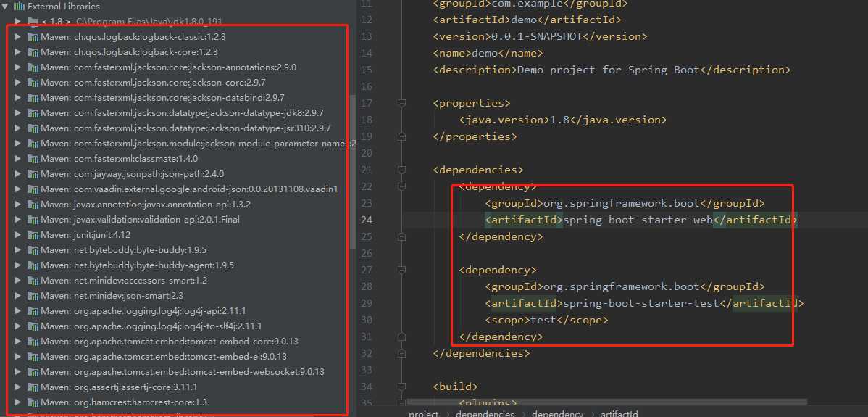Click line number 24 in the gutter
This screenshot has width=868, height=417.
click(x=366, y=220)
